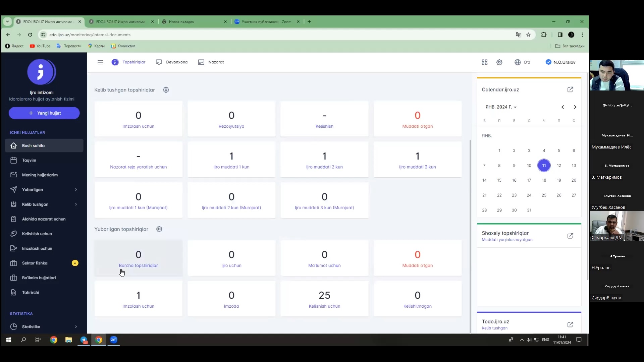Open Calendar.ijro.uz external link icon

click(x=570, y=90)
